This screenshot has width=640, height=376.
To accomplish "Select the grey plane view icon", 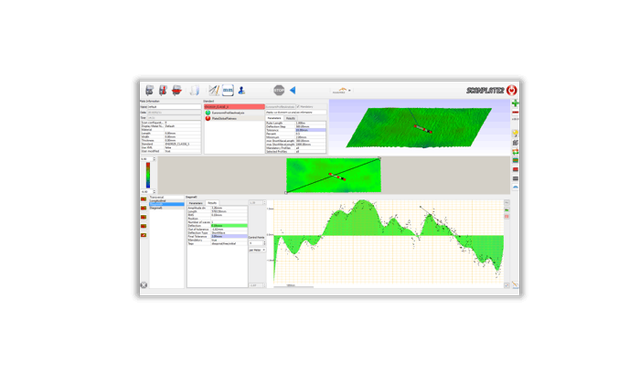I will click(x=515, y=178).
